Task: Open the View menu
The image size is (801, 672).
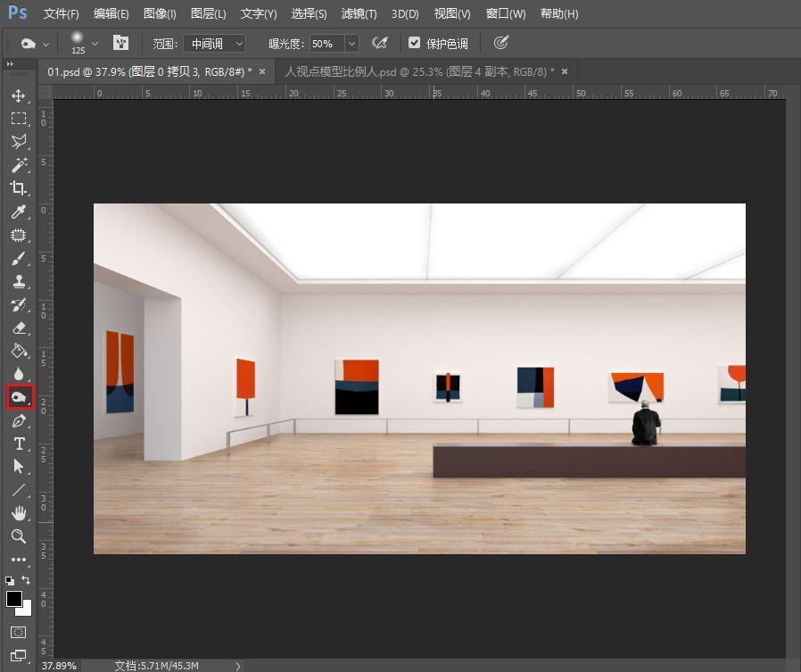Action: coord(452,13)
